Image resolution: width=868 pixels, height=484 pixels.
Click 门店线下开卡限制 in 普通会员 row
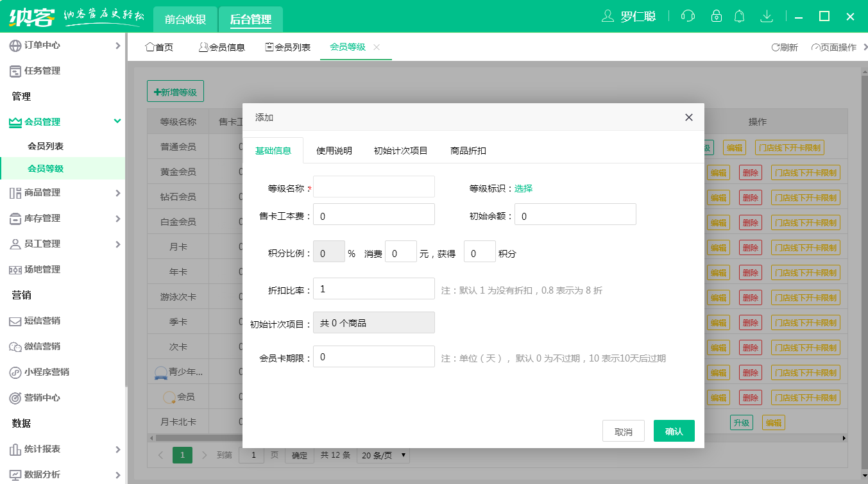point(790,147)
